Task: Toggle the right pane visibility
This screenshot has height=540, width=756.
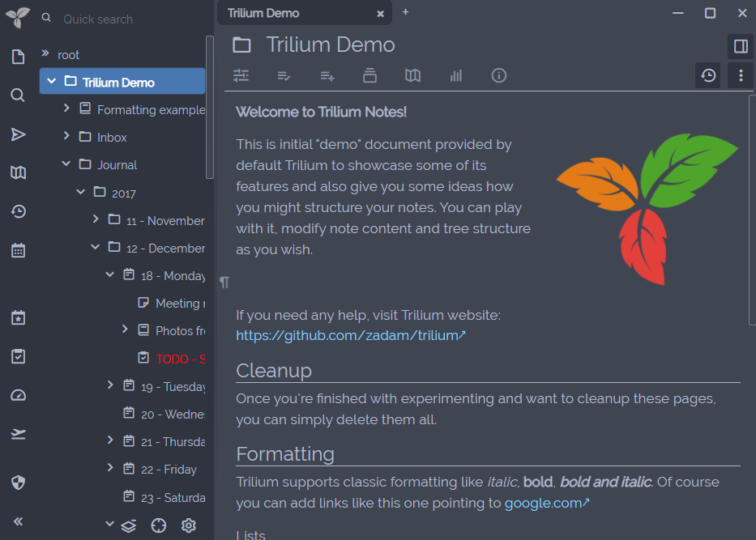Action: coord(741,46)
